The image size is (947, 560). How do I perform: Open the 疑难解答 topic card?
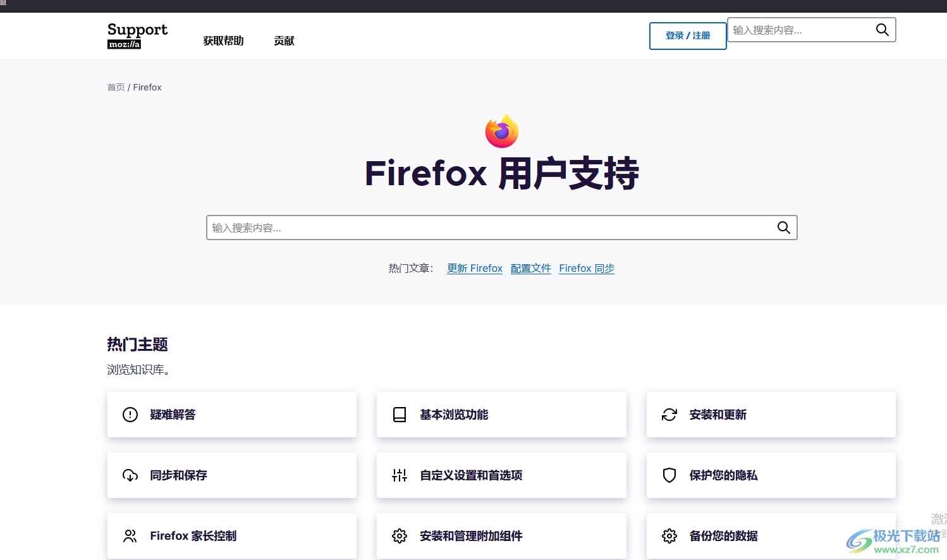232,415
